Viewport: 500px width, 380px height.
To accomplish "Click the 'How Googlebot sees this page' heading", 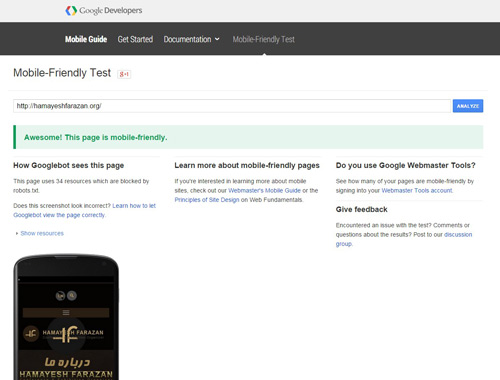I will point(69,165).
